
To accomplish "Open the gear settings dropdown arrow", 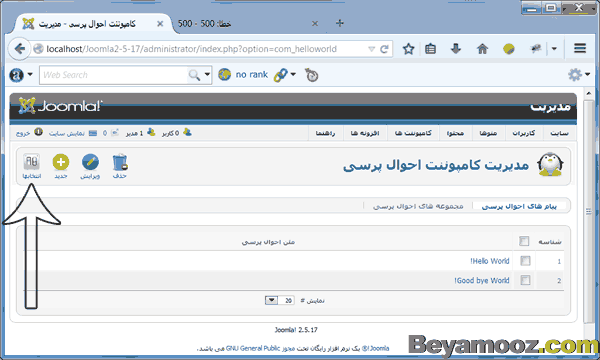I will pyautogui.click(x=587, y=74).
